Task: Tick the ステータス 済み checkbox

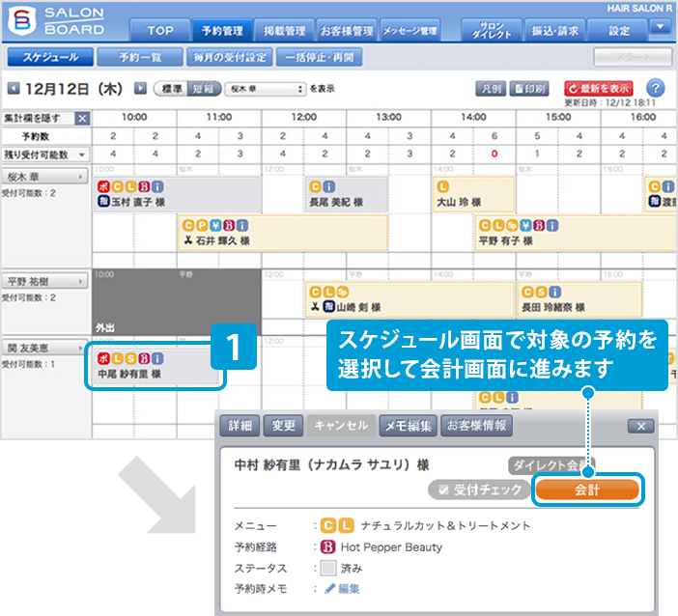Action: (x=328, y=568)
